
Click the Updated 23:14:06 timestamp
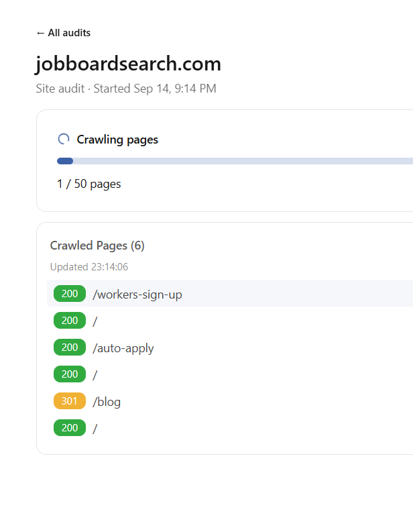coord(89,267)
